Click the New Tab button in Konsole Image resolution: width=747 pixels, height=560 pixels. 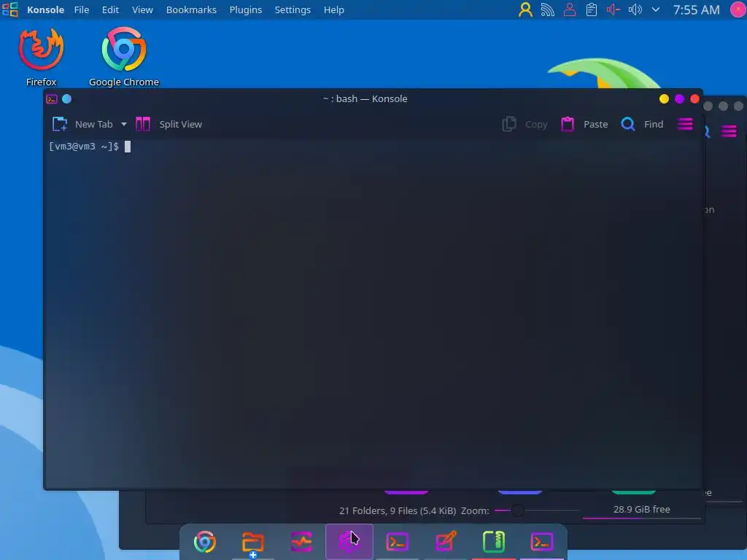tap(83, 124)
